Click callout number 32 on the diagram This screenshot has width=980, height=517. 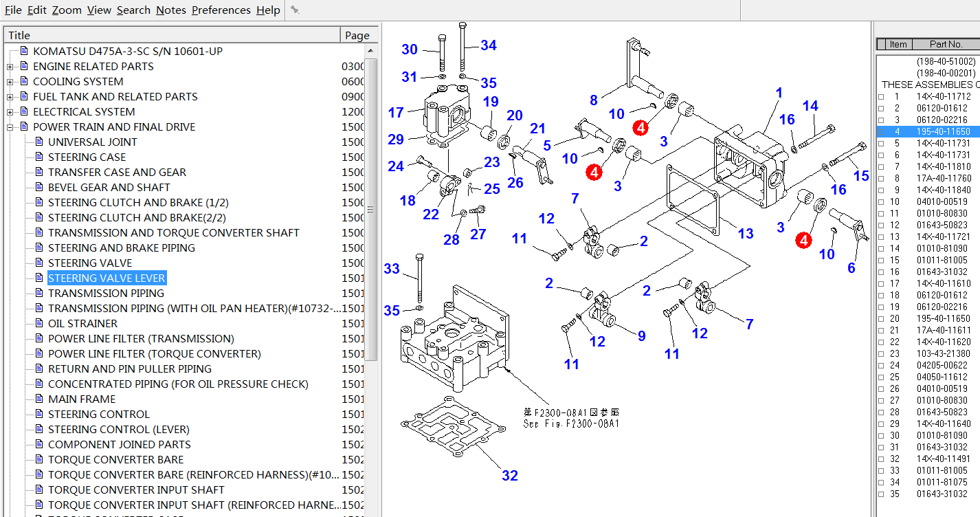509,475
